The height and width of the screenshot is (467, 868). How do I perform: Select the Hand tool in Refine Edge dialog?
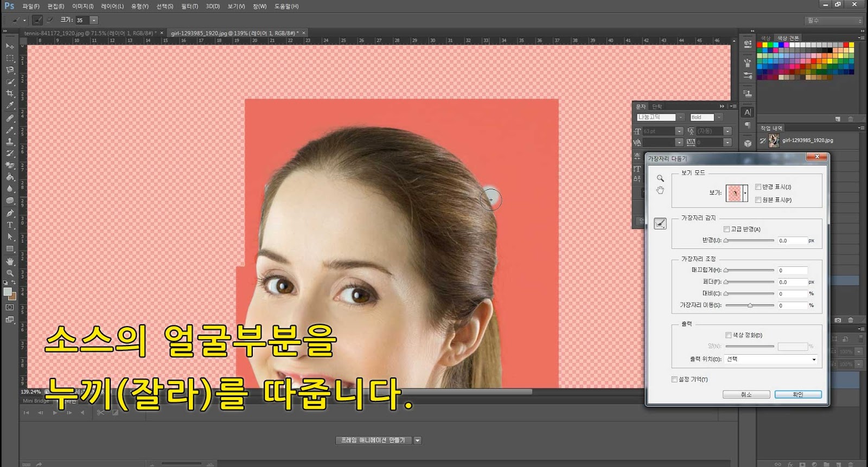pos(660,190)
